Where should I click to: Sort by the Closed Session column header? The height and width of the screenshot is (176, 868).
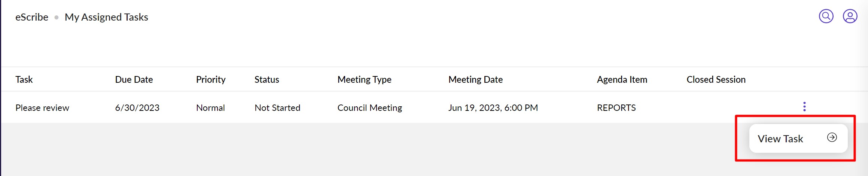[716, 79]
